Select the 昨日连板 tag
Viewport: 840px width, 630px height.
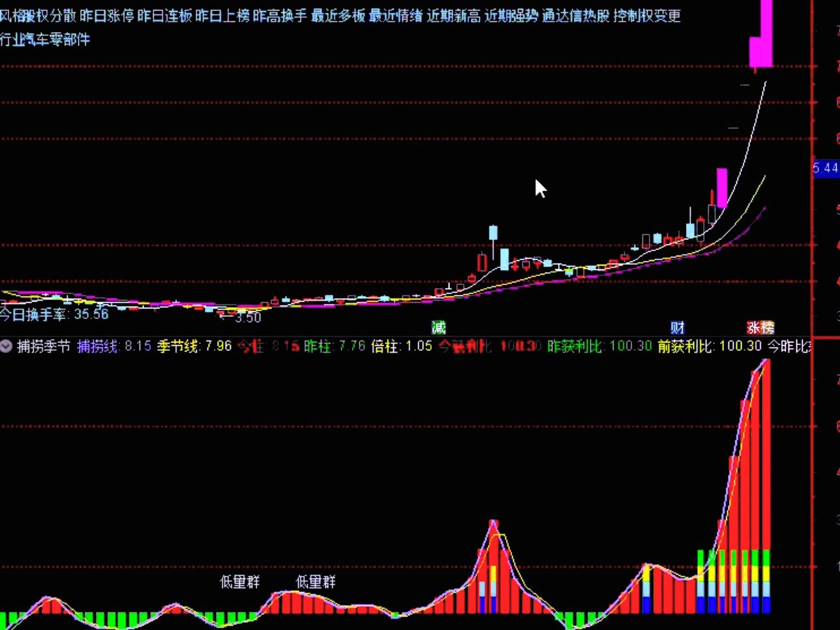tap(165, 16)
